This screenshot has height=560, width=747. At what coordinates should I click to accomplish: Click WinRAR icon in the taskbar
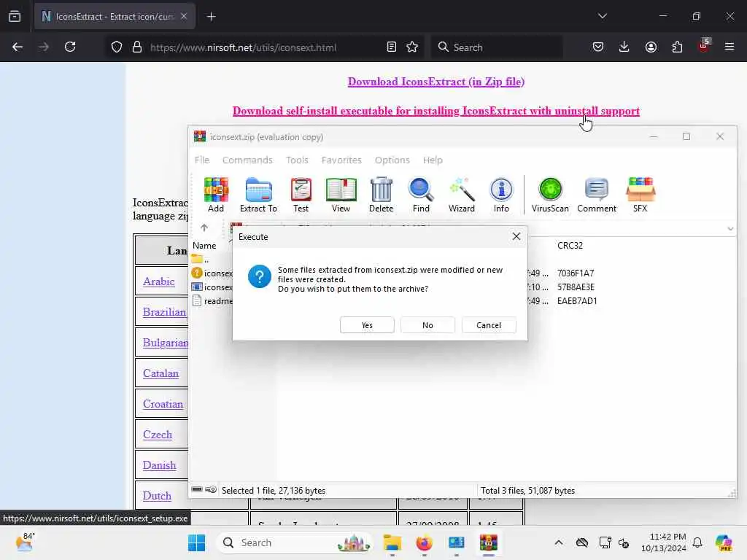488,542
